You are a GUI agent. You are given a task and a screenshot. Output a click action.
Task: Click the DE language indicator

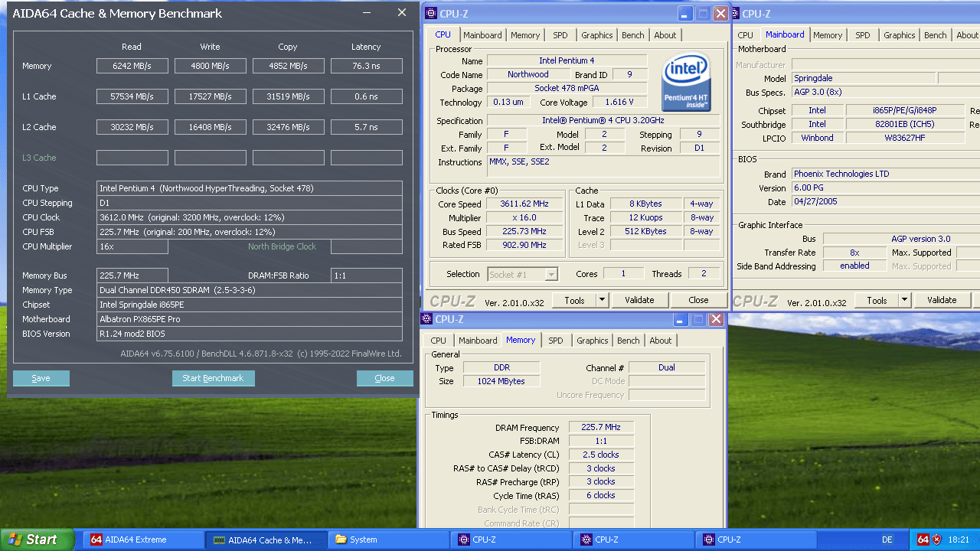point(887,540)
